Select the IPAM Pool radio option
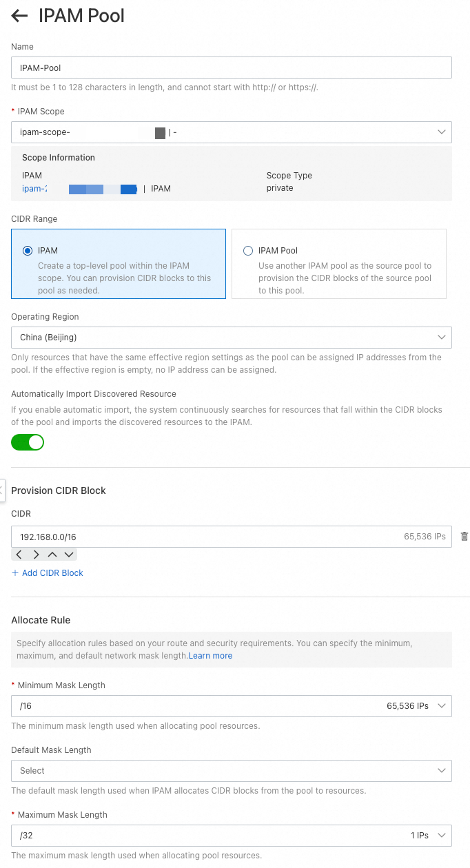 [248, 251]
